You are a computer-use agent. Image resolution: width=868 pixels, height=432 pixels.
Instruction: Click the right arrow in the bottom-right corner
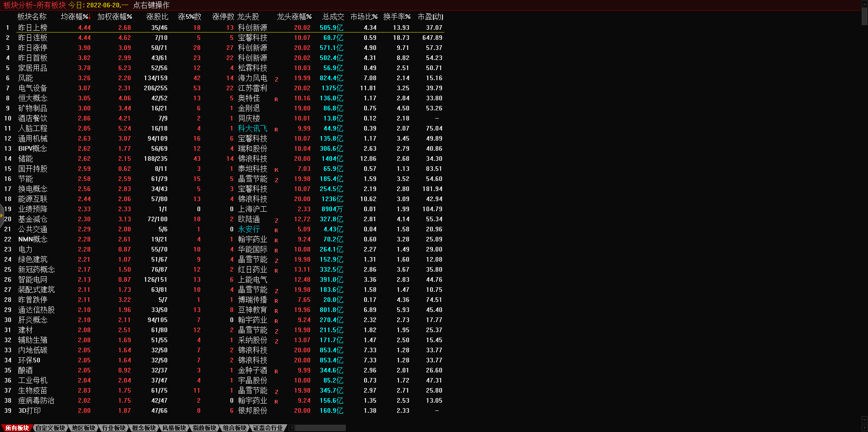864,428
